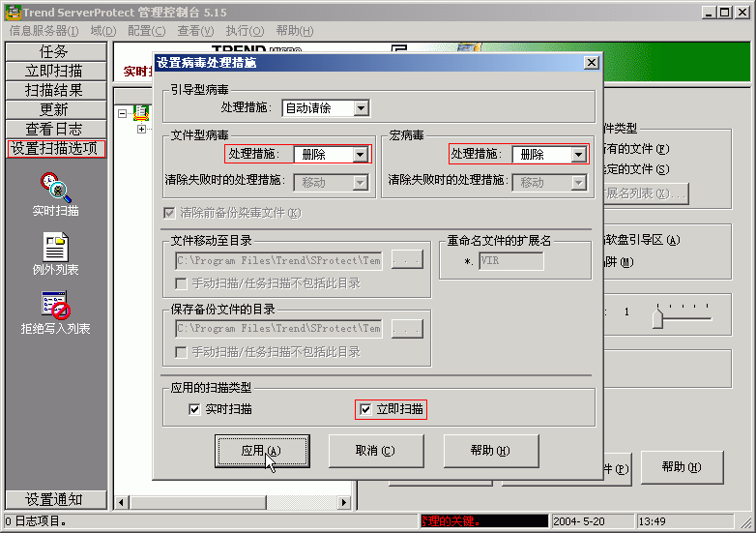Select the 查看日志 sidebar panel

click(x=54, y=129)
